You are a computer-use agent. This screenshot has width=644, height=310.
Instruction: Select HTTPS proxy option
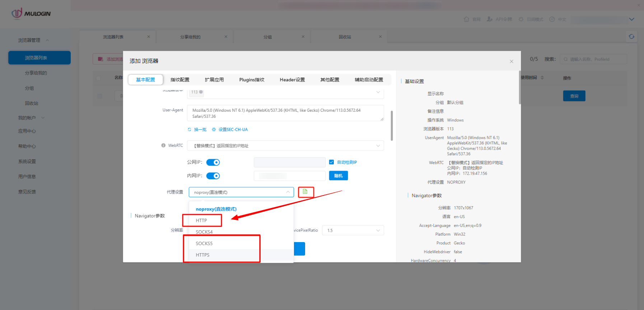pos(241,255)
